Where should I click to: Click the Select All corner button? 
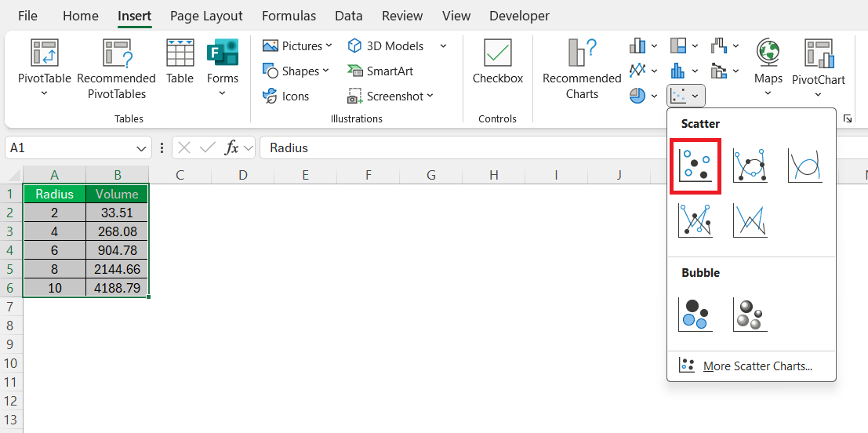11,175
